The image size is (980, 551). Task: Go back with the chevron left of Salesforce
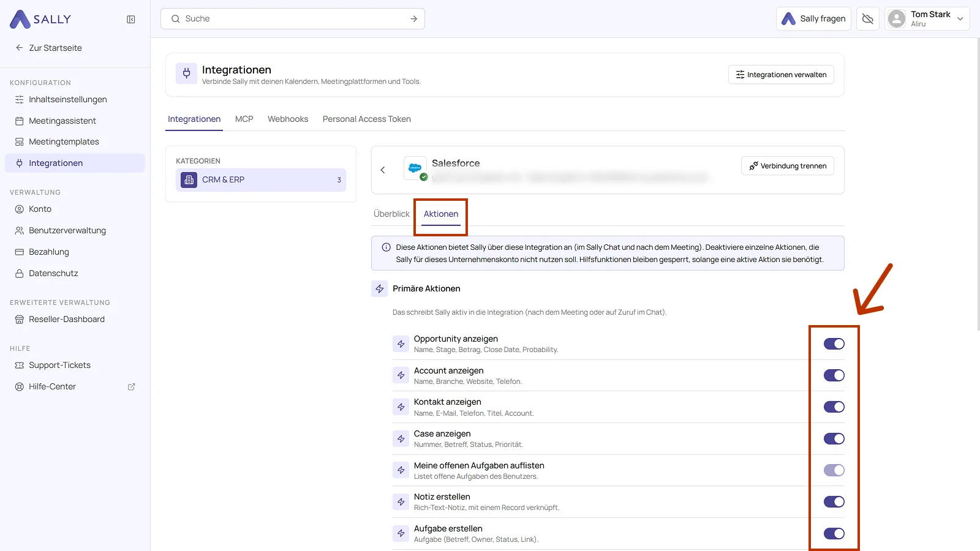pyautogui.click(x=383, y=170)
